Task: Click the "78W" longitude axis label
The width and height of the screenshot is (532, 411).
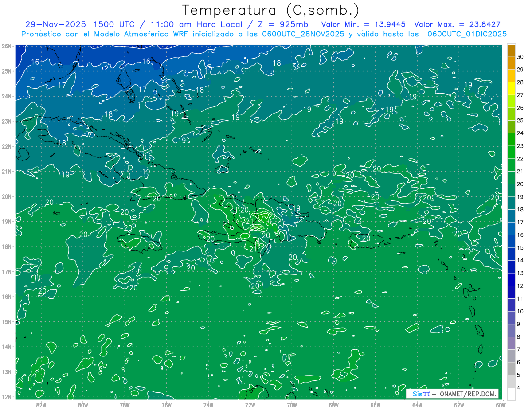Action: (x=125, y=405)
